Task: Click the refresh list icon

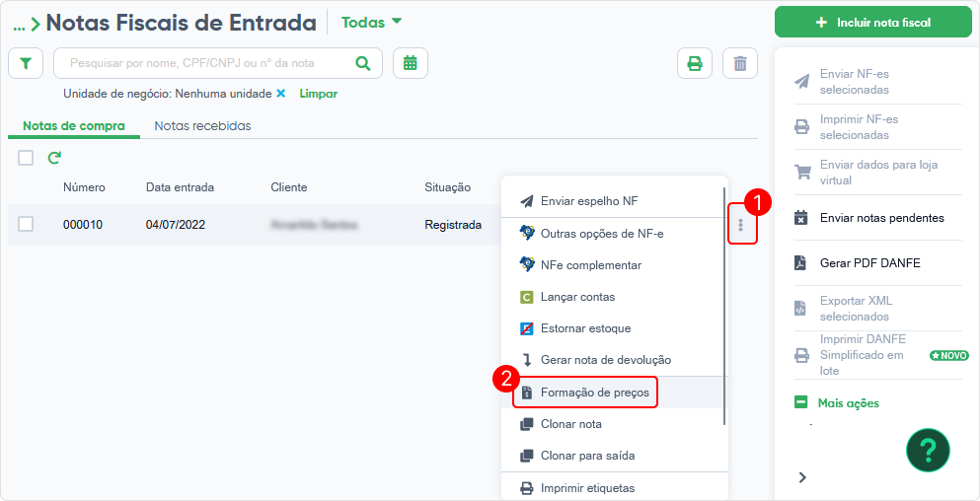Action: click(x=54, y=158)
